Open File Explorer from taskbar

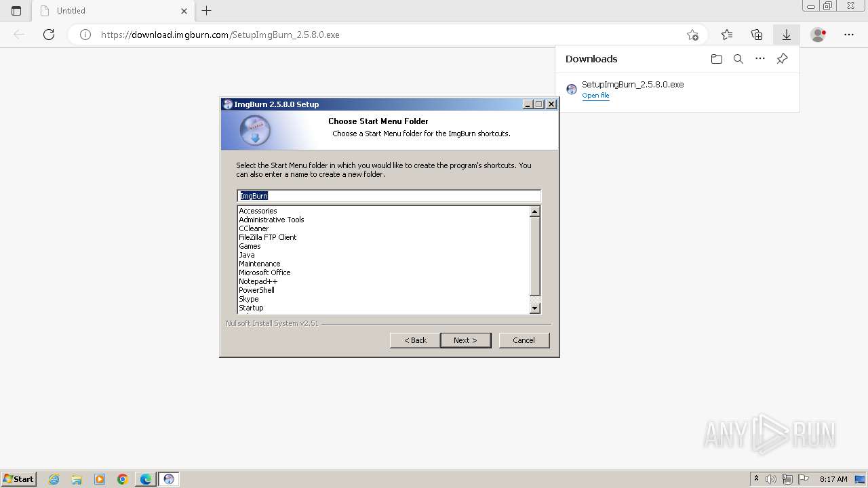click(x=77, y=479)
